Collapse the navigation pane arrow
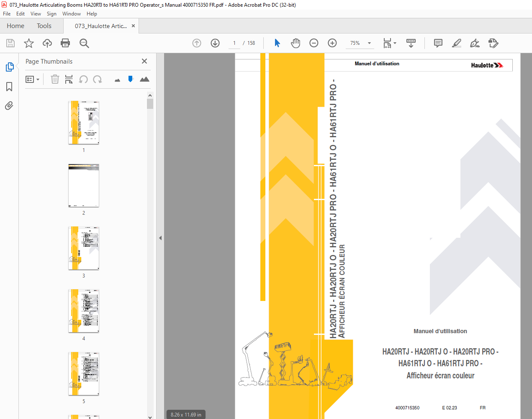Viewport: 532px width, 419px height. [x=160, y=238]
